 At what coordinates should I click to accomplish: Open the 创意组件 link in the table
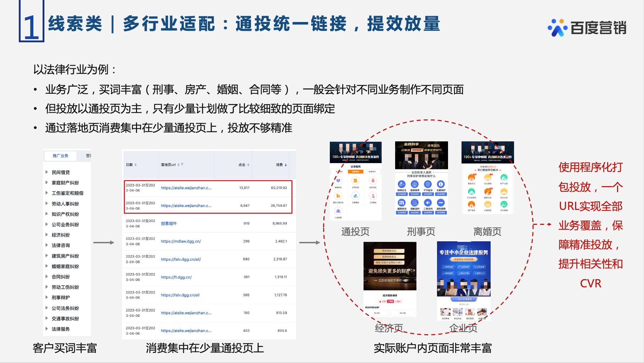(169, 223)
